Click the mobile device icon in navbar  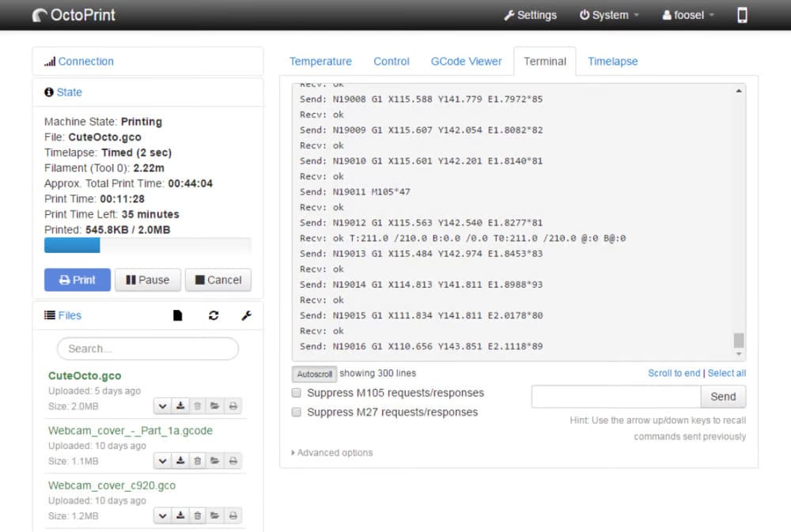point(742,15)
